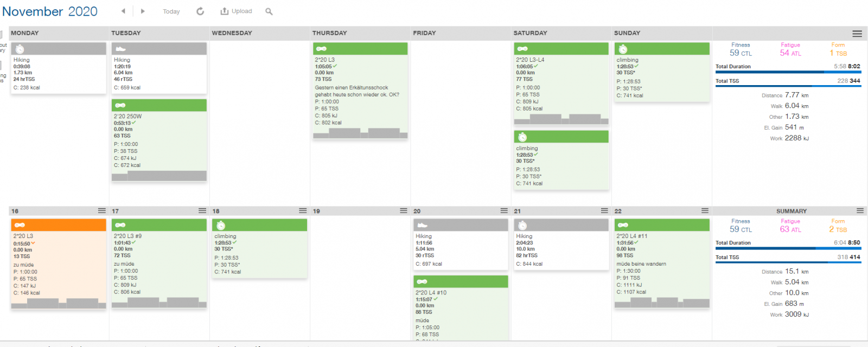Open the day 17 options menu
This screenshot has width=868, height=347.
point(202,211)
